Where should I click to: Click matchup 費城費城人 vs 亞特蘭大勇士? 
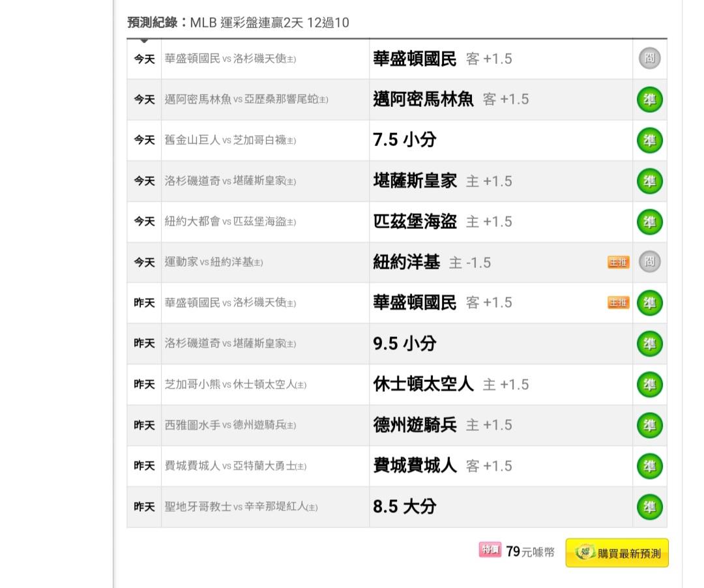tap(235, 466)
